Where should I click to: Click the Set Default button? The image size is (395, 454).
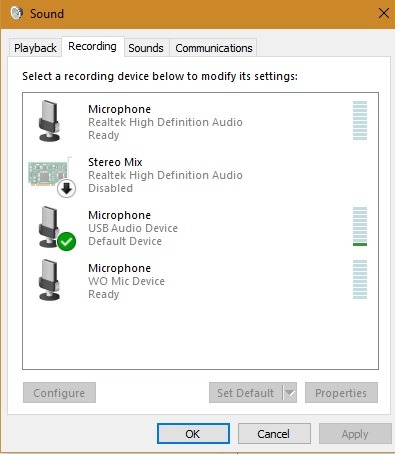[246, 393]
